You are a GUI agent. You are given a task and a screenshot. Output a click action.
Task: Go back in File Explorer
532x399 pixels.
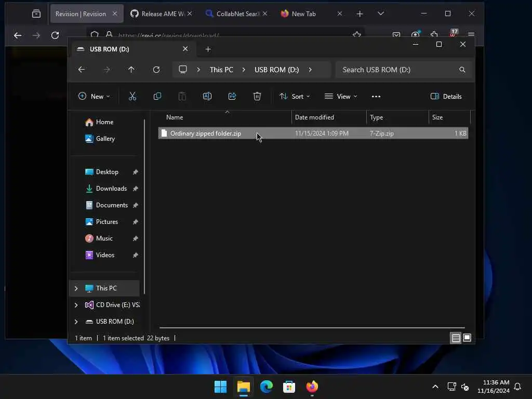82,70
